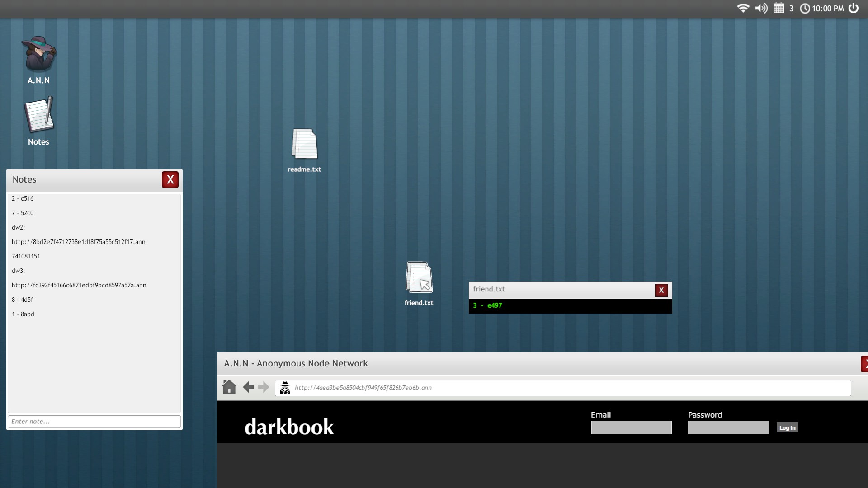Click the volume speaker icon
Screen dimensions: 868x488
tap(761, 8)
